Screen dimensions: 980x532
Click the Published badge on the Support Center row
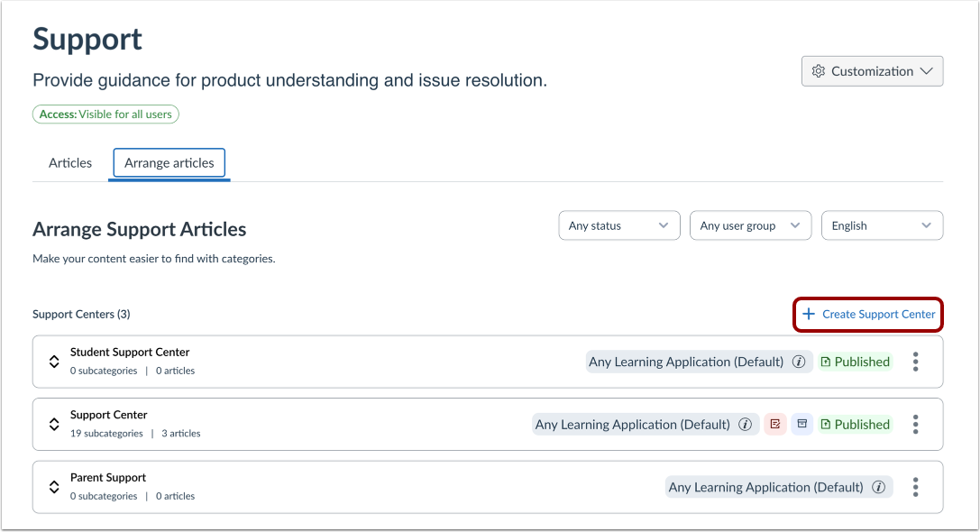click(x=855, y=425)
